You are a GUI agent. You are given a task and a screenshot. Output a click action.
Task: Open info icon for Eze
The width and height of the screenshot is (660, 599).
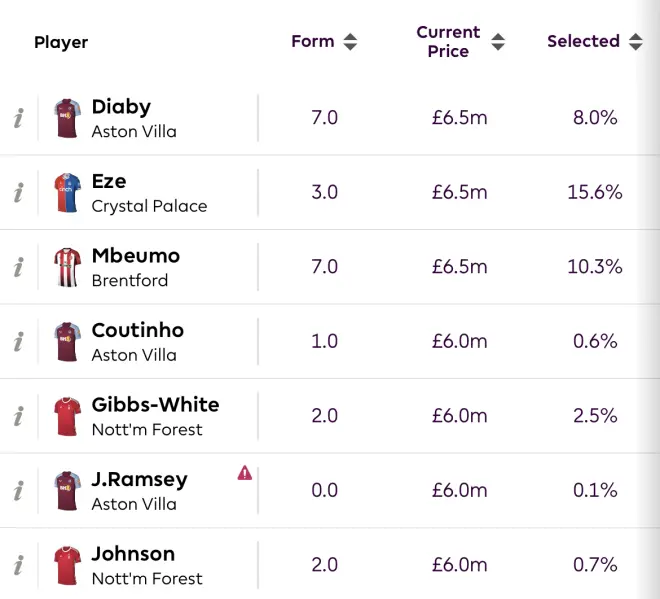point(18,193)
